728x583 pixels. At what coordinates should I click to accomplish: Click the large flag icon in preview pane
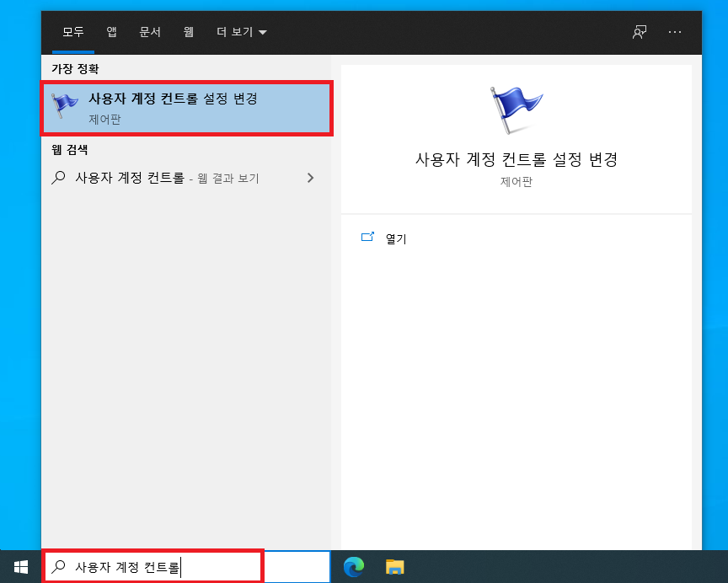516,110
